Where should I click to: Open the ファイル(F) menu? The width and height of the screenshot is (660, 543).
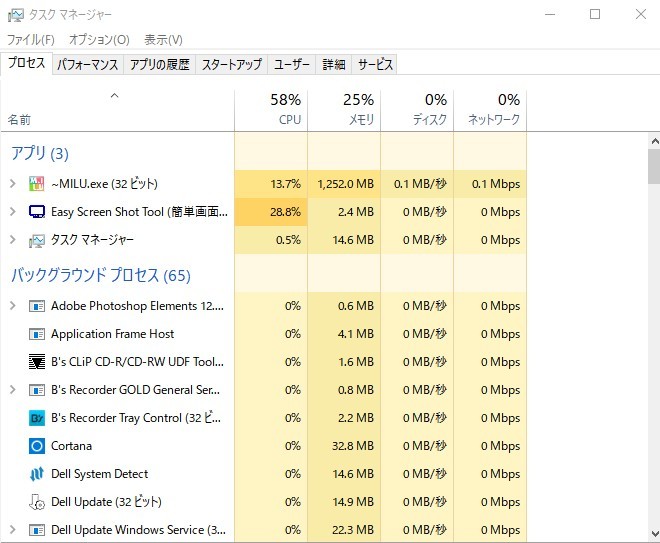tap(31, 40)
